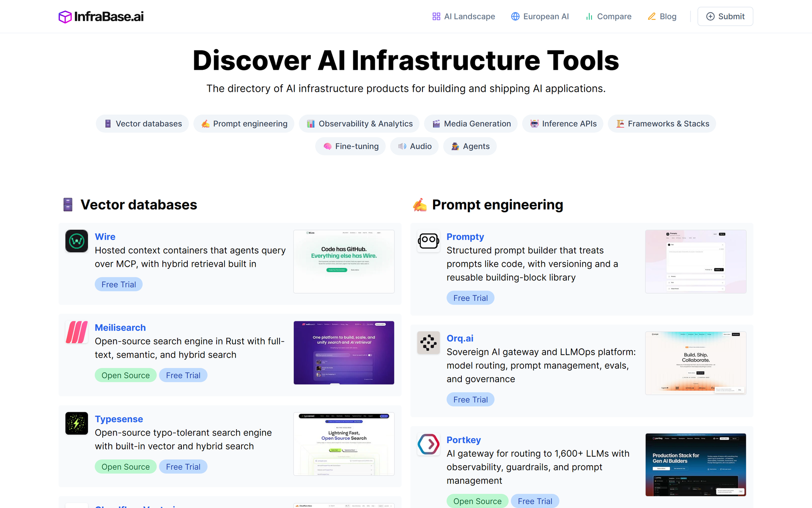Image resolution: width=812 pixels, height=508 pixels.
Task: Open the Meilisearch product link
Action: (120, 328)
